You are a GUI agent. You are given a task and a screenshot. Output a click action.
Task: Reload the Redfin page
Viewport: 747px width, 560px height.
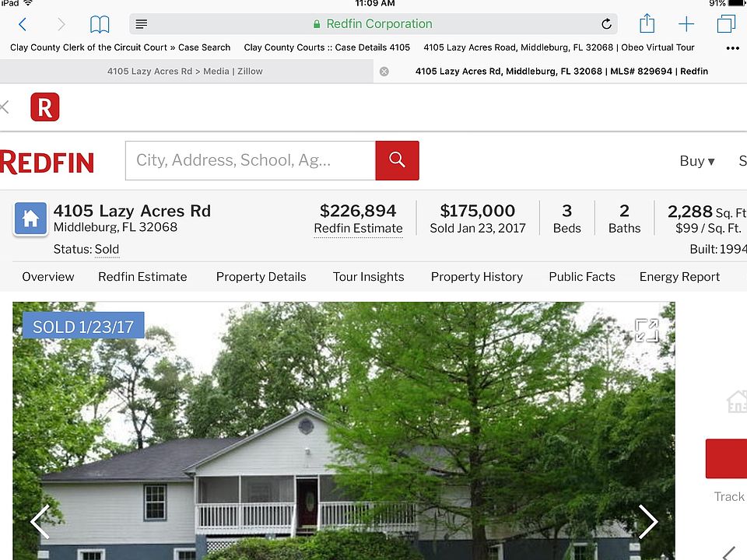(x=606, y=24)
